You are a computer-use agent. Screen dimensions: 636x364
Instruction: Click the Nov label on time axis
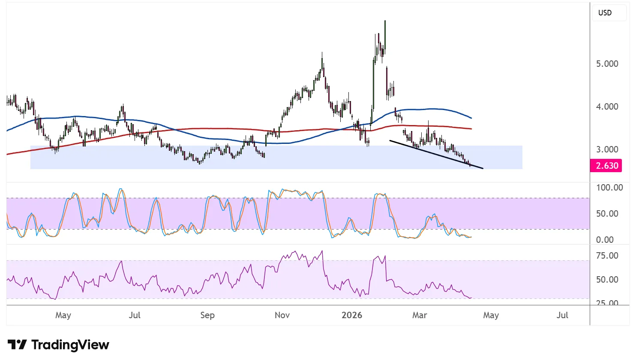pos(282,315)
